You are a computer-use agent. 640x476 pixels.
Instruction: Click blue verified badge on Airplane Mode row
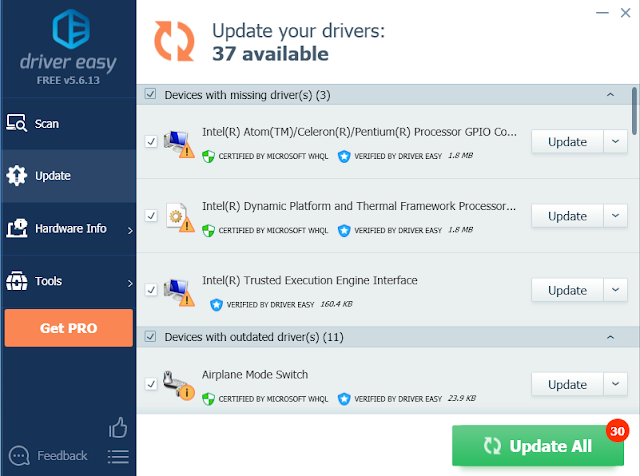[x=344, y=399]
